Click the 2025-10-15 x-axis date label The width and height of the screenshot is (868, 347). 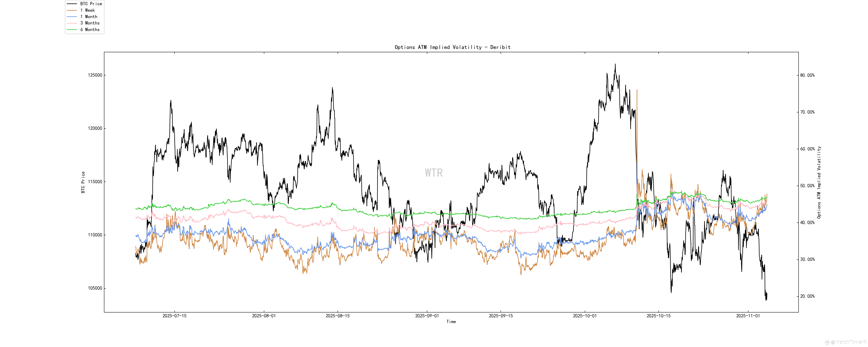(x=658, y=316)
